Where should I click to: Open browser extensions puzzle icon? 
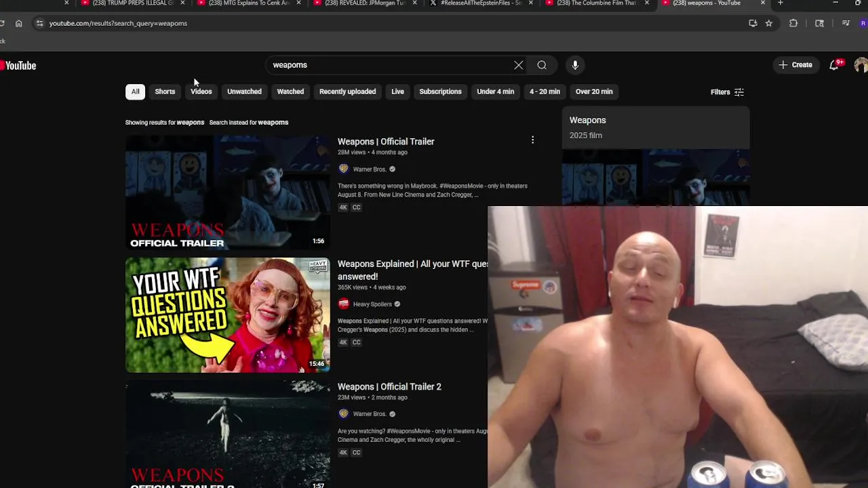[x=793, y=23]
